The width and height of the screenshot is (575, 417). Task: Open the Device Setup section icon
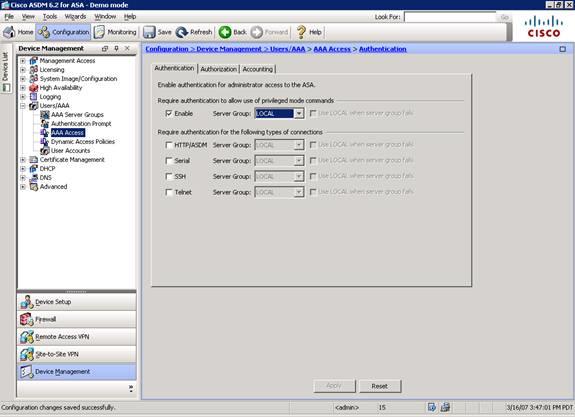coord(27,302)
